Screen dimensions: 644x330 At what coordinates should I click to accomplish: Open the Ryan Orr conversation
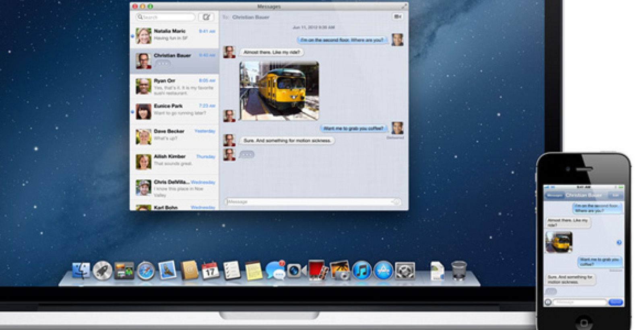[x=175, y=86]
